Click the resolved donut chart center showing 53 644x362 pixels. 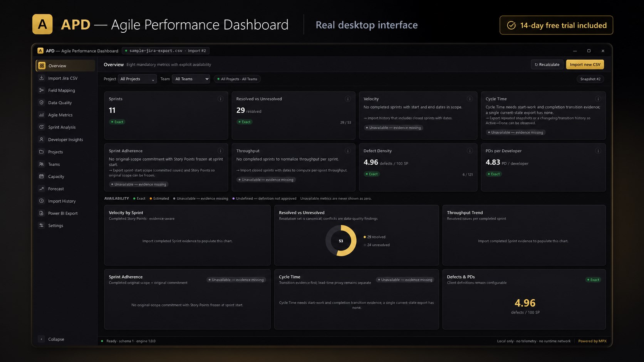coord(341,241)
